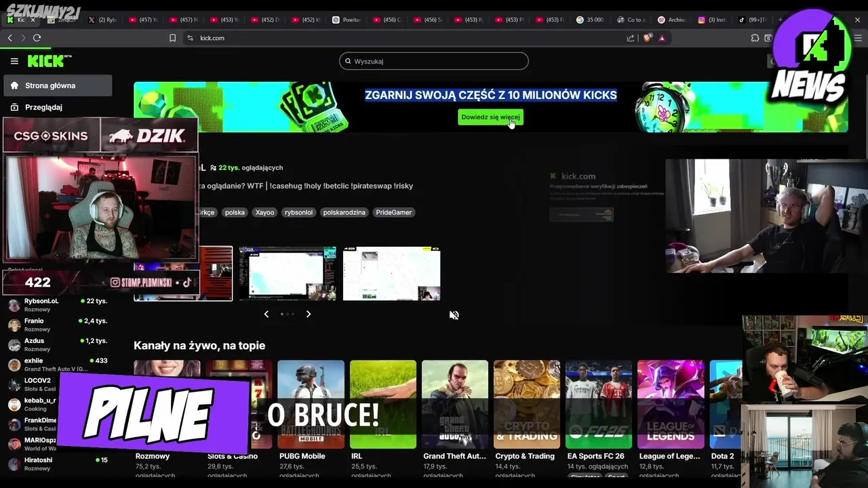Close the active Kick browser tab
Viewport: 868px width, 488px height.
pos(33,20)
